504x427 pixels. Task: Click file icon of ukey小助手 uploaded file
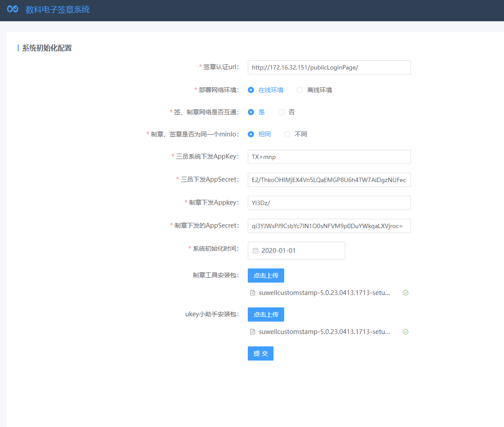(253, 332)
